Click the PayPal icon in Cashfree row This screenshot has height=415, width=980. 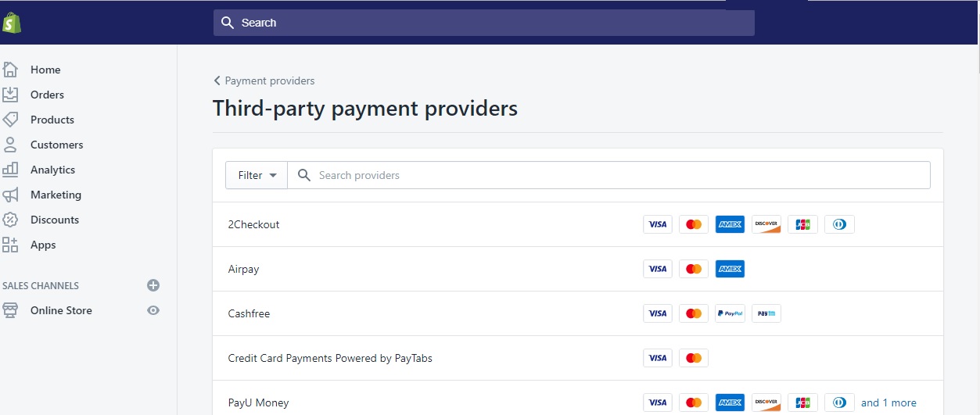click(x=730, y=313)
